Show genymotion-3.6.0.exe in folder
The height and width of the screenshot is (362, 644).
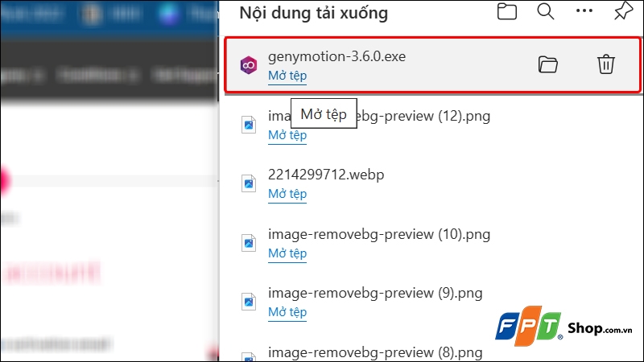548,64
